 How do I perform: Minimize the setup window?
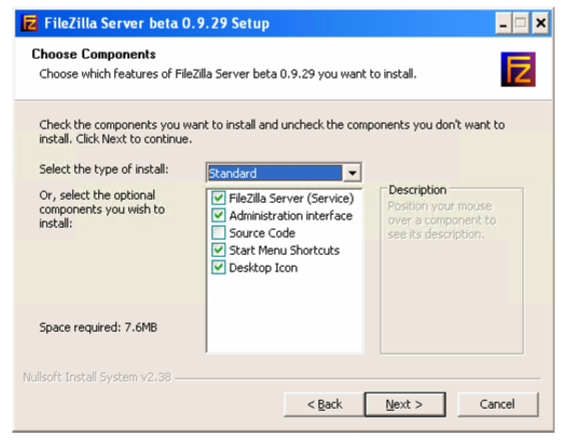pyautogui.click(x=503, y=23)
